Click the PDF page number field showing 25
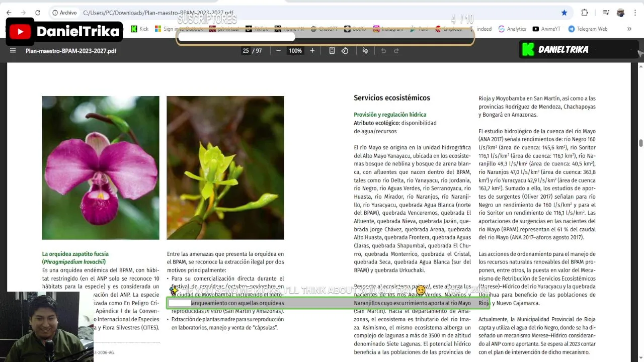Image resolution: width=644 pixels, height=362 pixels. [246, 50]
